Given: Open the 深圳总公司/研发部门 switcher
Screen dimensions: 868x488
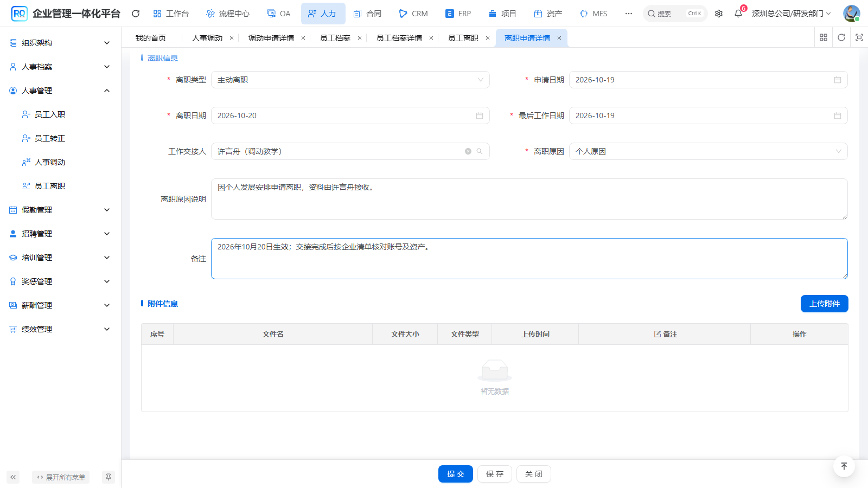Looking at the screenshot, I should pos(792,14).
